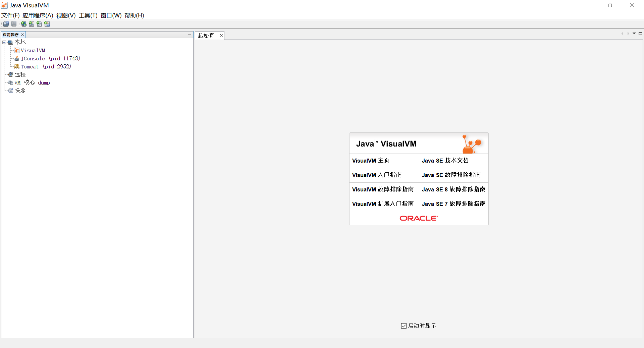
Task: Click the Add Snapshot toolbar icon
Action: (47, 24)
